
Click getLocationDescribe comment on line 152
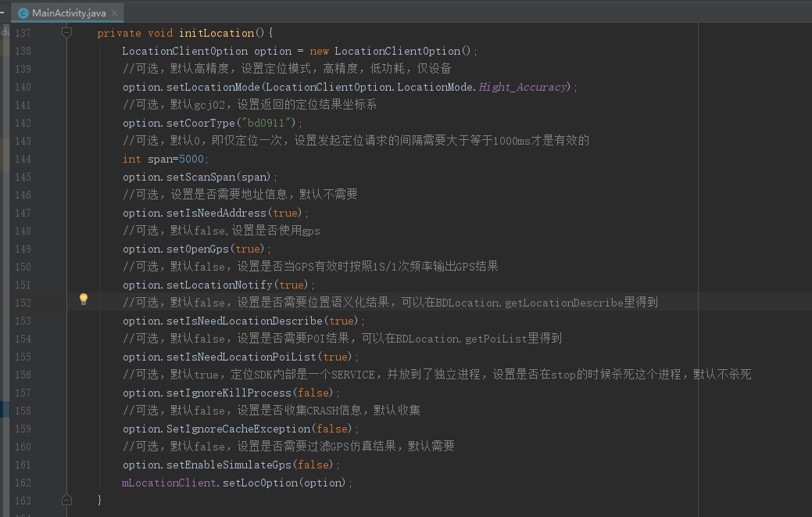point(391,303)
